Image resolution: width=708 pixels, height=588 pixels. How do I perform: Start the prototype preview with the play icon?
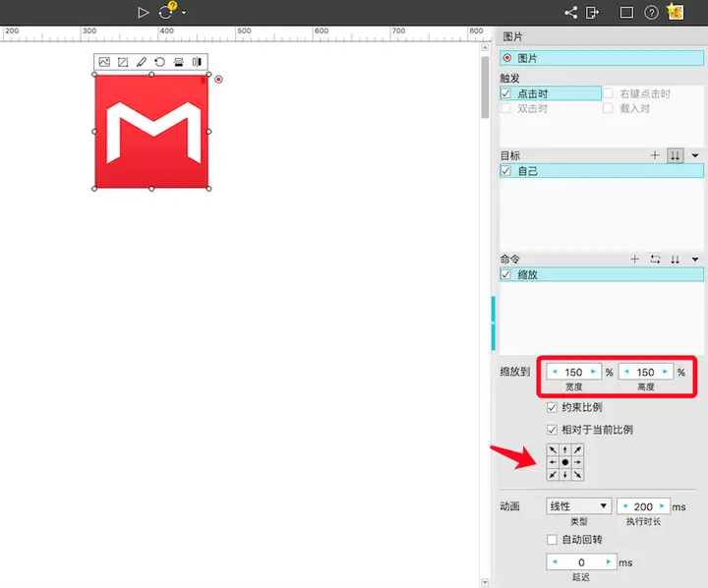click(x=144, y=13)
